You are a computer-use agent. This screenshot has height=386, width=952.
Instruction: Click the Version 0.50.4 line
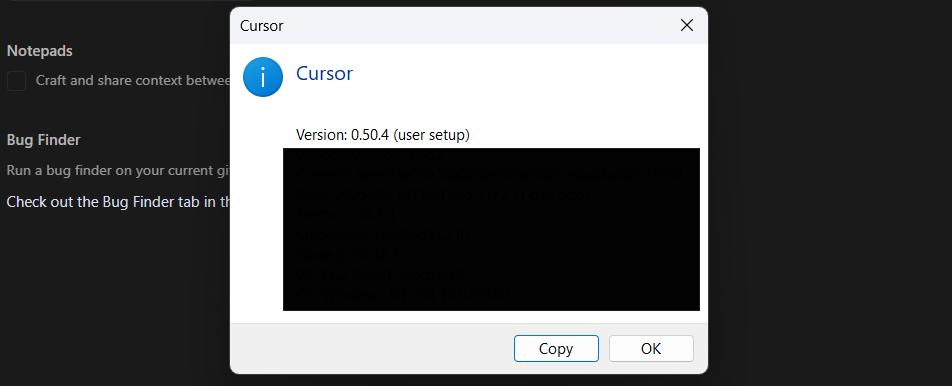(382, 135)
